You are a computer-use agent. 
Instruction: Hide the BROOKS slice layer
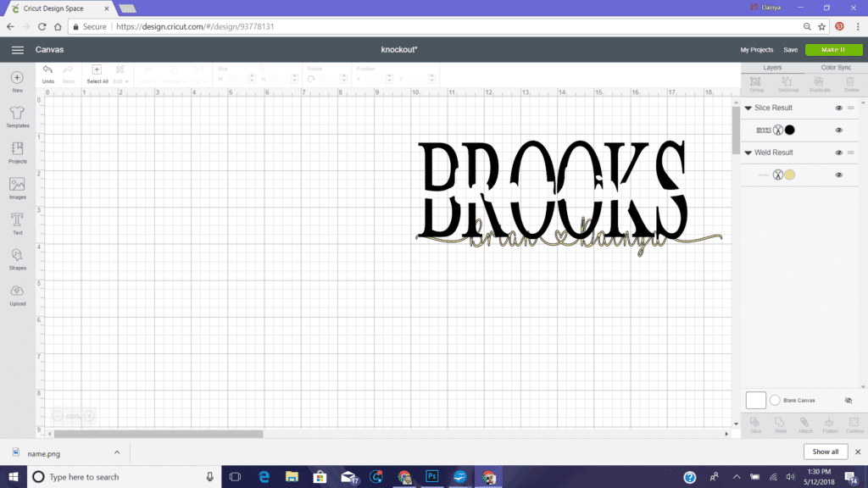(838, 130)
